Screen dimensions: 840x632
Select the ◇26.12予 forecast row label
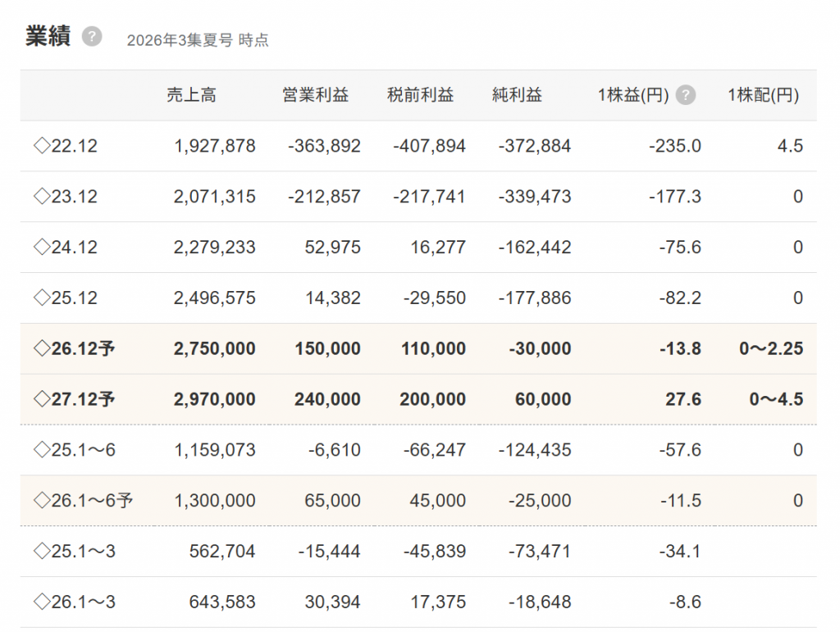74,348
